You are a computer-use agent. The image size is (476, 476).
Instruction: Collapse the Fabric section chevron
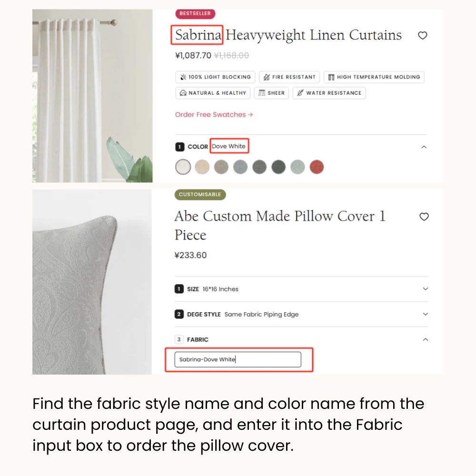click(x=425, y=339)
